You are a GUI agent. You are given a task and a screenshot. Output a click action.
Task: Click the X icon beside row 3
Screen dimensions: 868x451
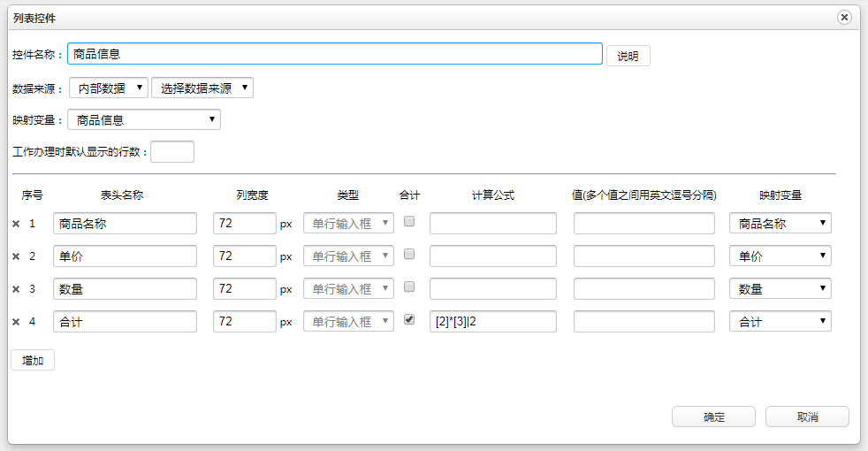coord(16,289)
